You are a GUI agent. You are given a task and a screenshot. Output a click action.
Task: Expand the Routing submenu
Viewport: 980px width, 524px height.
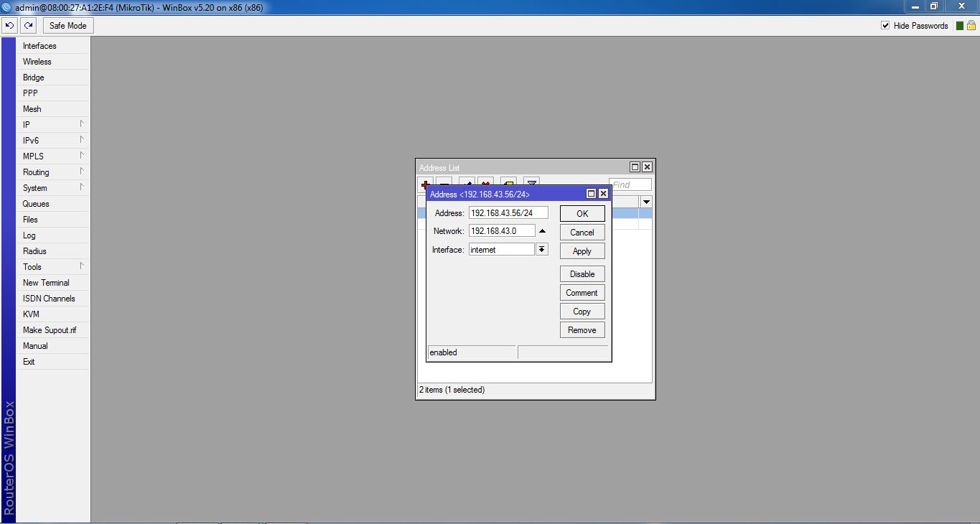click(x=54, y=172)
